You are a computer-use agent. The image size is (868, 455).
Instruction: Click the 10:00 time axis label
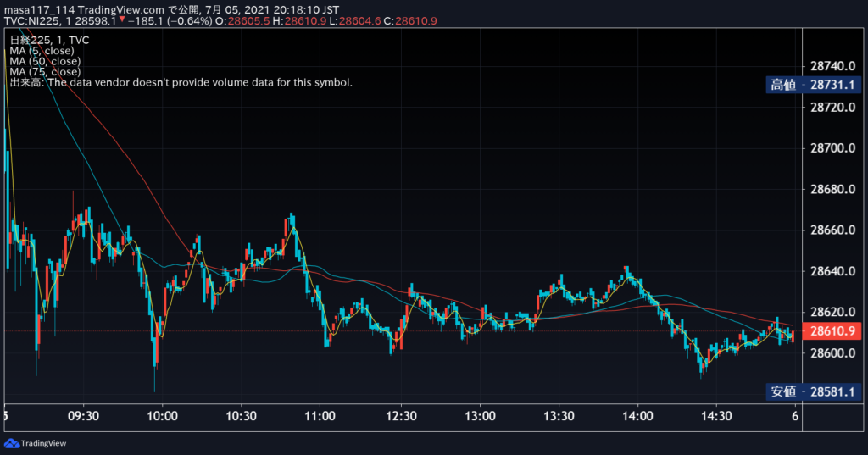[x=162, y=416]
